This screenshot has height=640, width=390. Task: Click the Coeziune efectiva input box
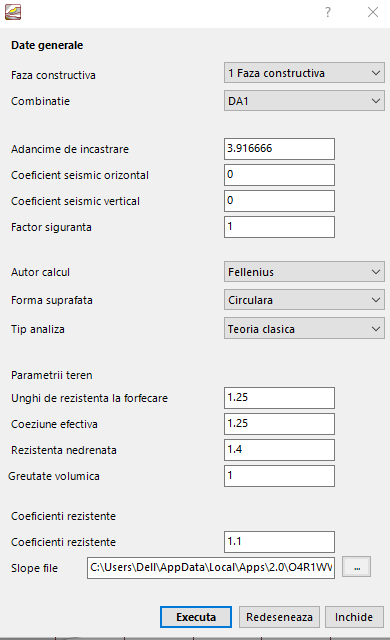click(x=279, y=424)
